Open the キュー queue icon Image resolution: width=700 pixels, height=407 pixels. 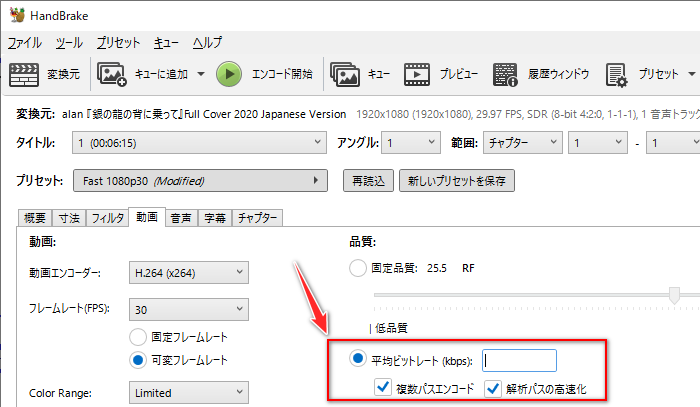pos(345,74)
